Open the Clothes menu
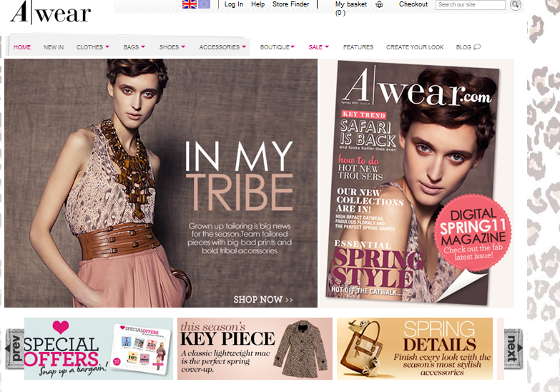 pyautogui.click(x=89, y=47)
